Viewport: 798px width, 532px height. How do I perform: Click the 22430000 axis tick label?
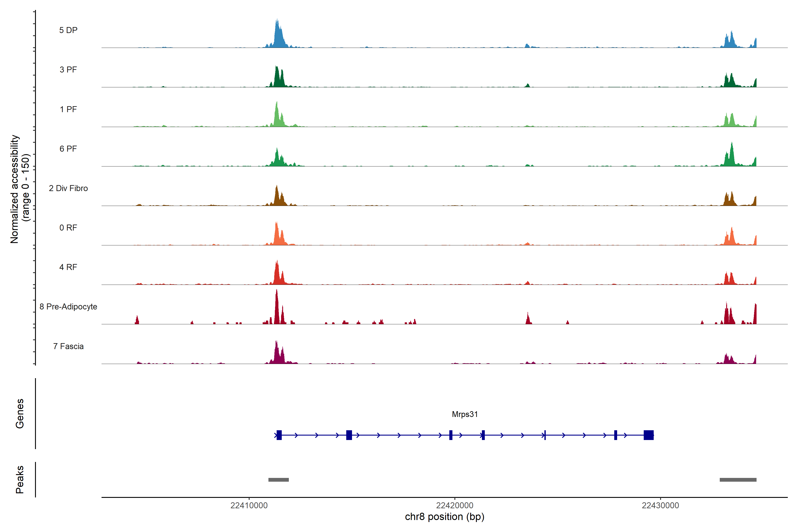coord(660,506)
